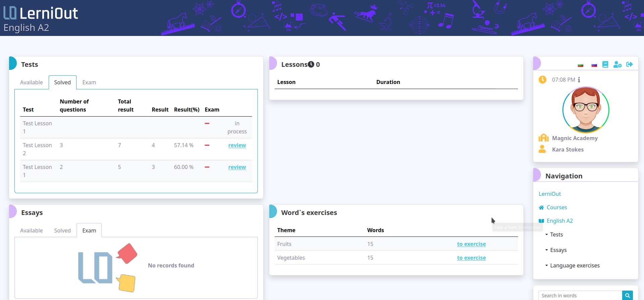Open English A2 in Navigation
This screenshot has height=300, width=644.
pyautogui.click(x=560, y=221)
